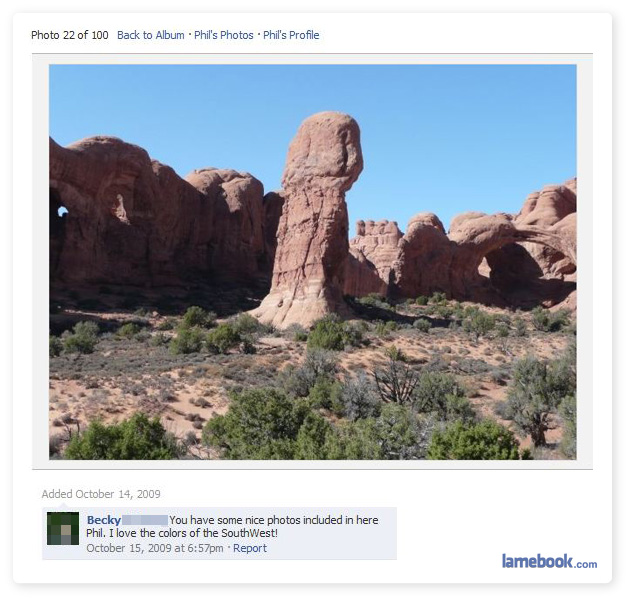Image resolution: width=630 pixels, height=601 pixels.
Task: Click the bright green bush at the bottom-left of the photo
Action: click(121, 440)
